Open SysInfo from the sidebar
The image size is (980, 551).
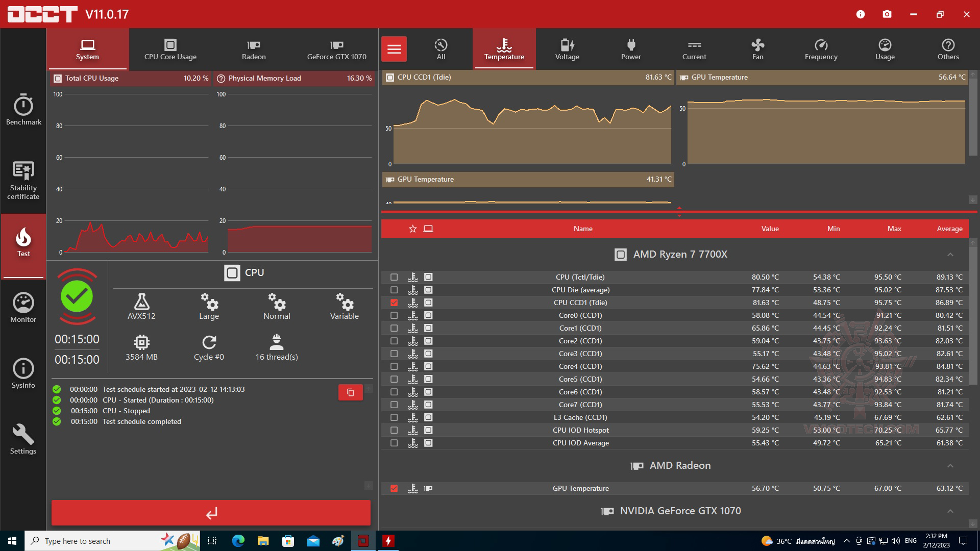(x=23, y=373)
